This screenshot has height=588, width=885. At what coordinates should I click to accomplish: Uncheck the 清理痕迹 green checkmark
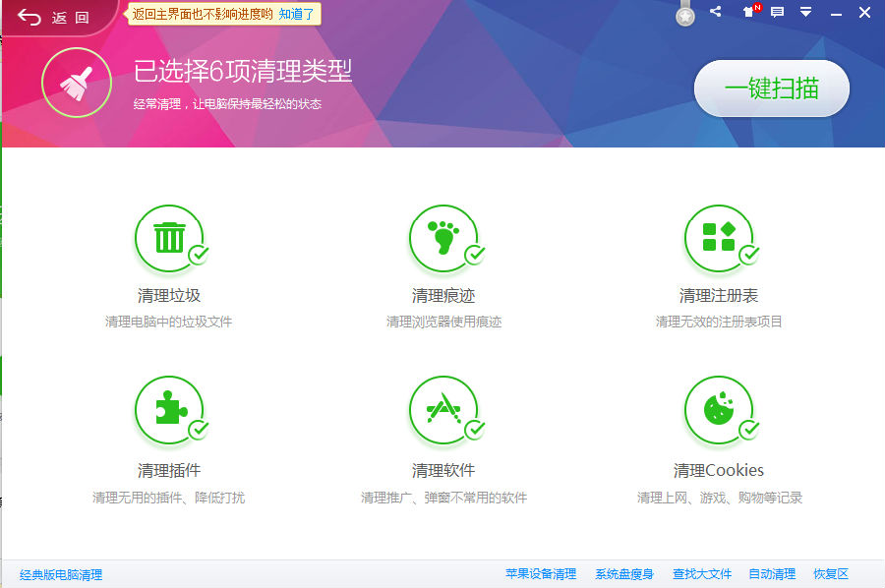[x=475, y=255]
